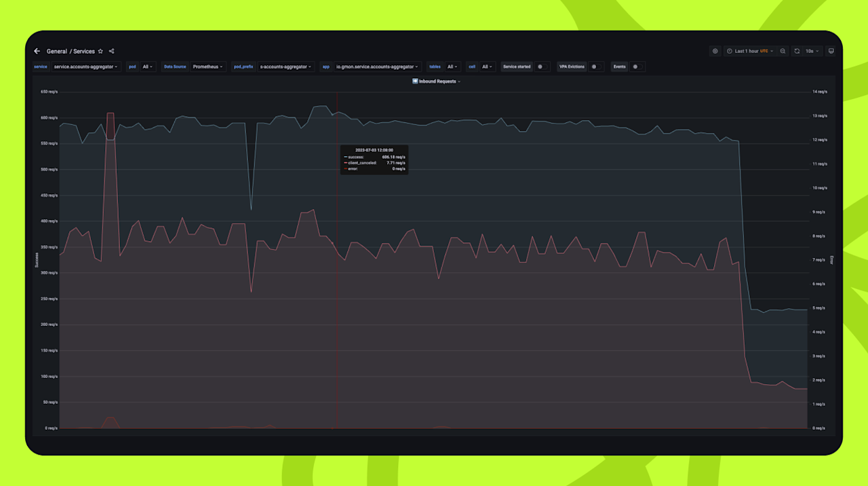Screen dimensions: 868x486
Task: Zoom out the time range
Action: (783, 51)
